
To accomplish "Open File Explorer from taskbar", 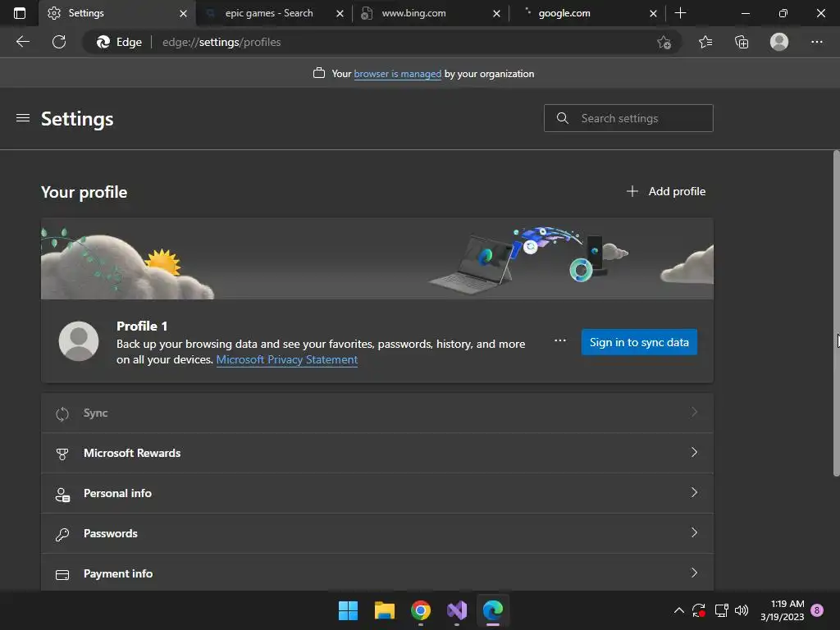I will [x=385, y=610].
